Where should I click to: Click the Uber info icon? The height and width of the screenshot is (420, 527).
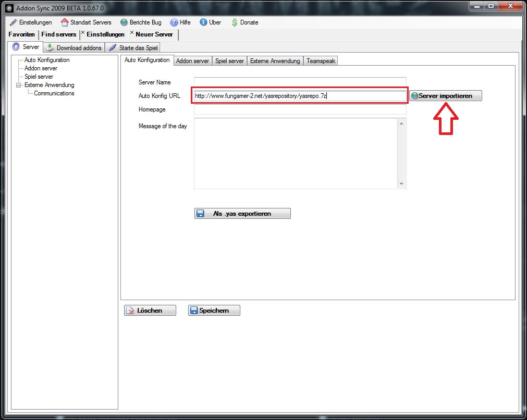(x=203, y=22)
